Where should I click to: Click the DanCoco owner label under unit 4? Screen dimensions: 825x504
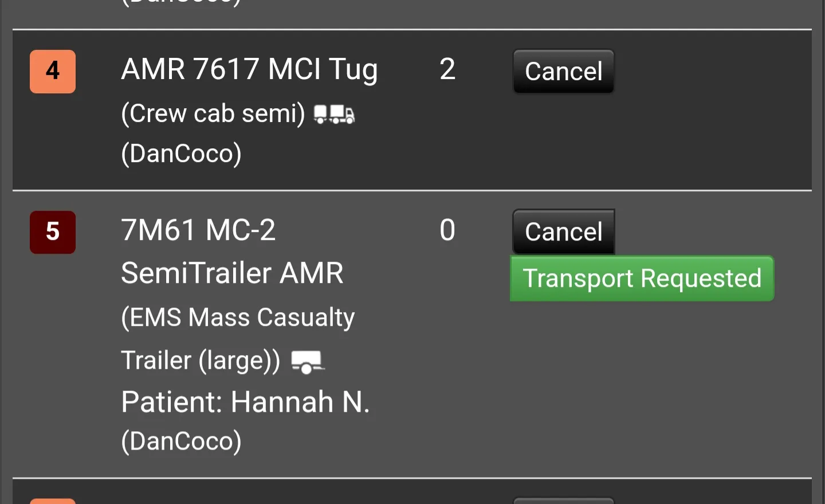181,153
